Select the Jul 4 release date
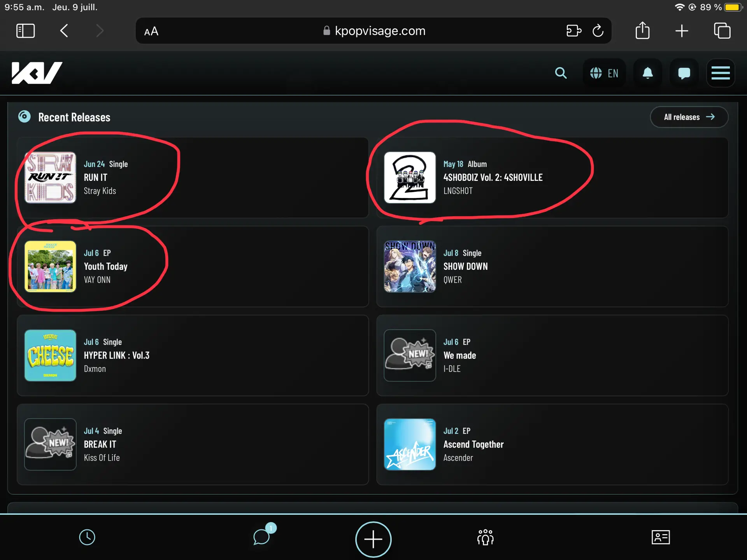This screenshot has height=560, width=747. tap(91, 431)
